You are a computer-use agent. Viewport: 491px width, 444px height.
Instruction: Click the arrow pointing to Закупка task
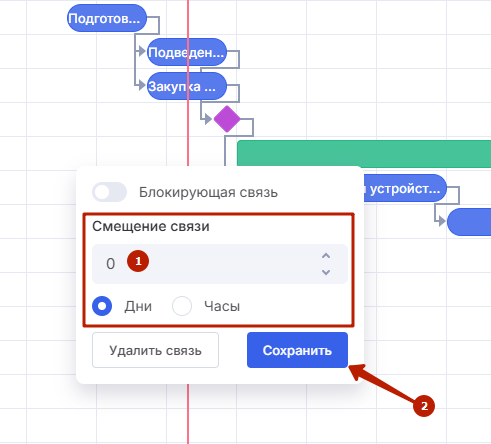point(142,85)
